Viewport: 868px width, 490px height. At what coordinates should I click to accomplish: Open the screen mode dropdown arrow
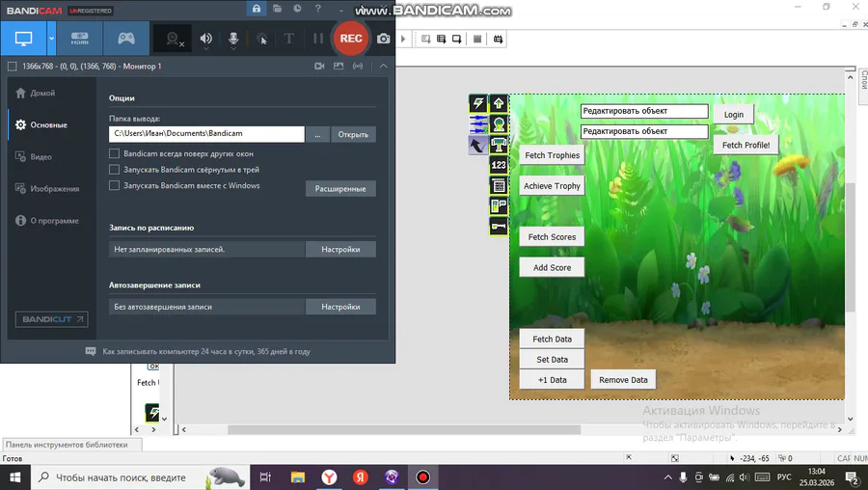[51, 39]
